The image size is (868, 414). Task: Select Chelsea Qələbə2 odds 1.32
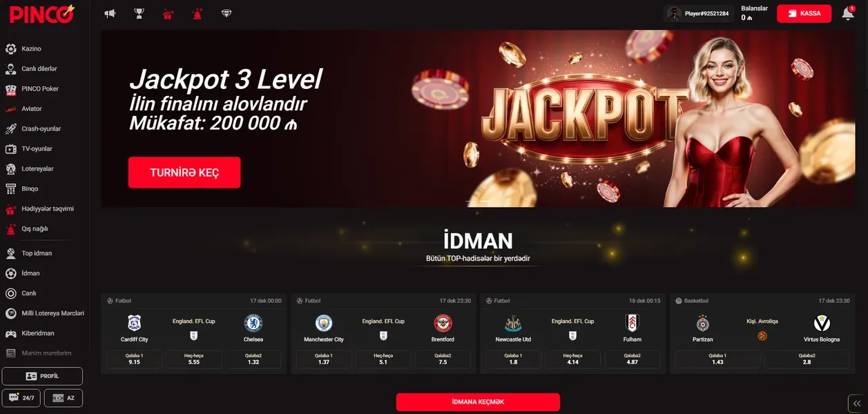253,359
